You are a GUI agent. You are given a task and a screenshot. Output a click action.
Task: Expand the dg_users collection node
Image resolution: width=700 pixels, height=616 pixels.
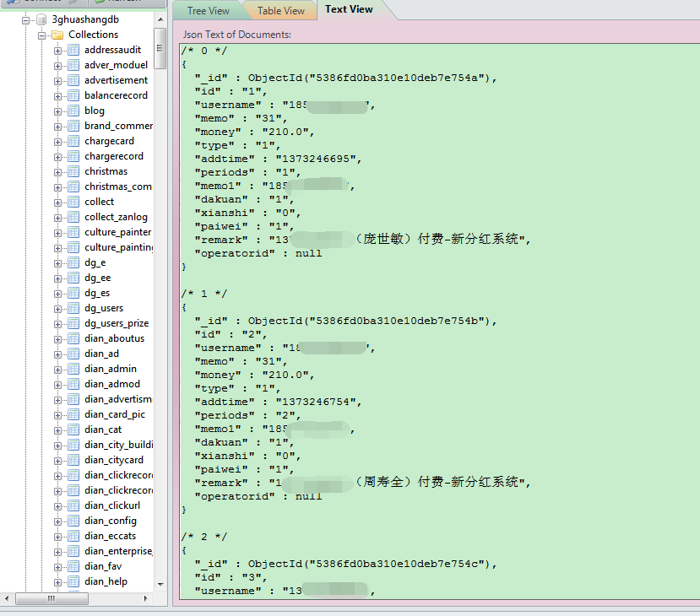[57, 309]
